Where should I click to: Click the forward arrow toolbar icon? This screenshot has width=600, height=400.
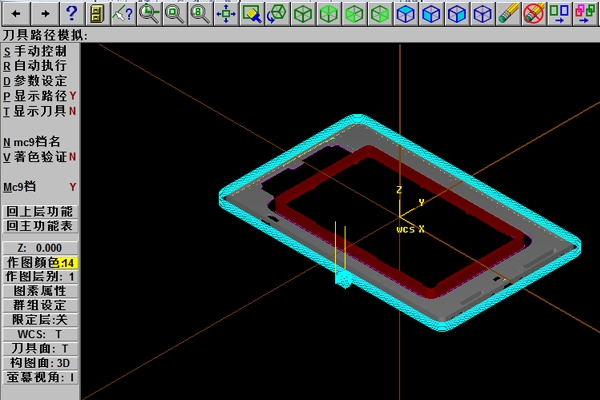[x=45, y=13]
